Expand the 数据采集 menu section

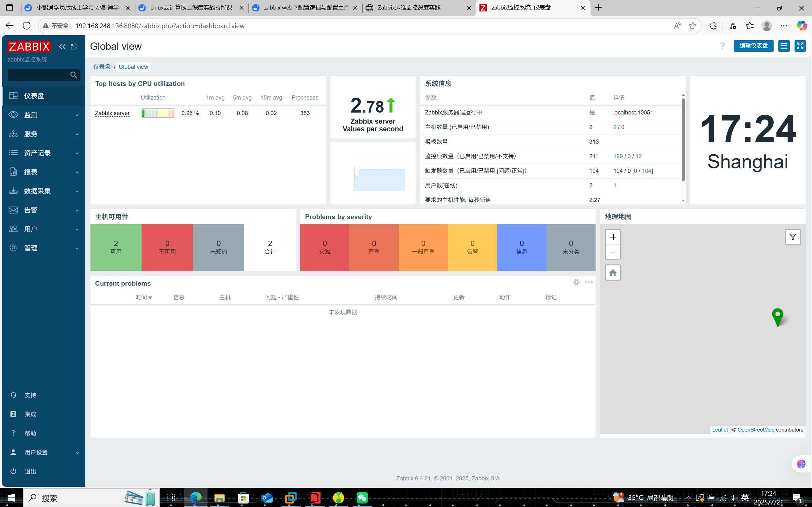43,191
